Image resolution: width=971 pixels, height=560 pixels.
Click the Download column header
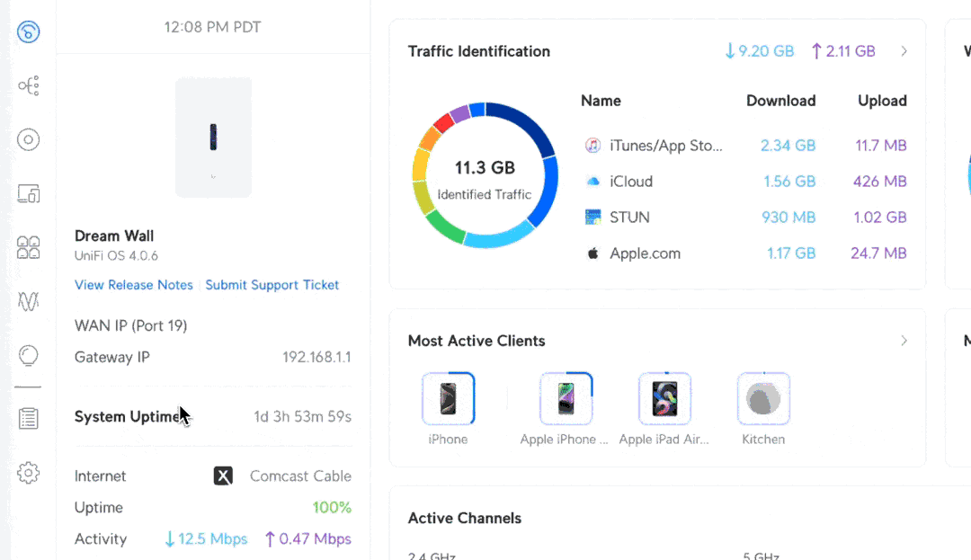(780, 101)
